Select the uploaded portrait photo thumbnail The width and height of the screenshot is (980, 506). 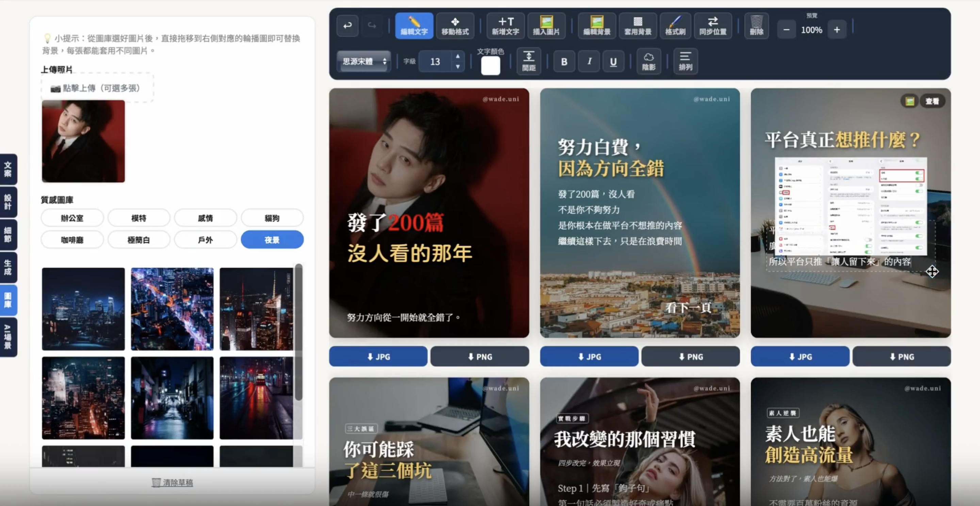coord(83,141)
